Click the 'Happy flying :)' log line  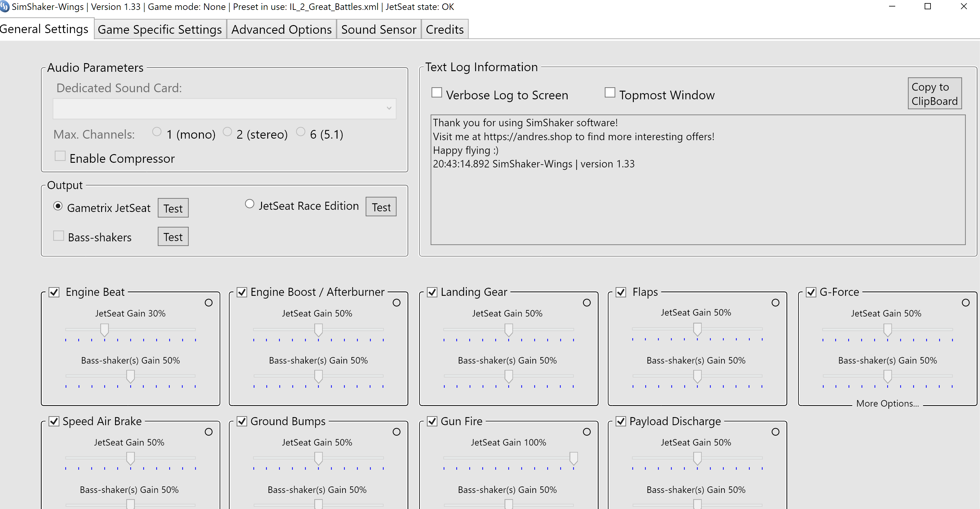pyautogui.click(x=466, y=150)
